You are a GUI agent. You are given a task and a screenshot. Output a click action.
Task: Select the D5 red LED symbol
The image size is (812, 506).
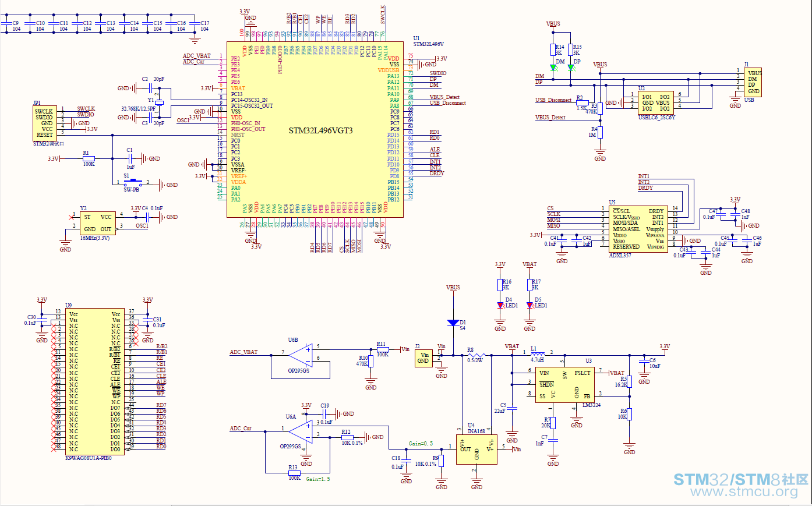coord(529,305)
